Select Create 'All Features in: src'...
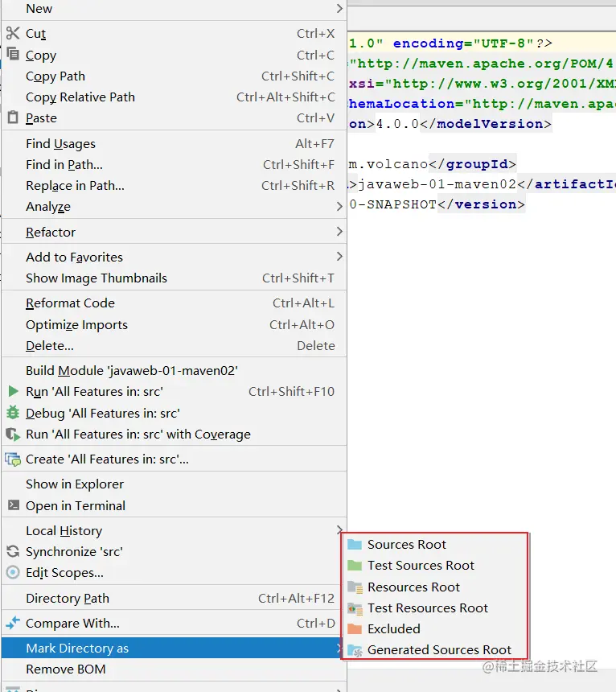 [175, 459]
